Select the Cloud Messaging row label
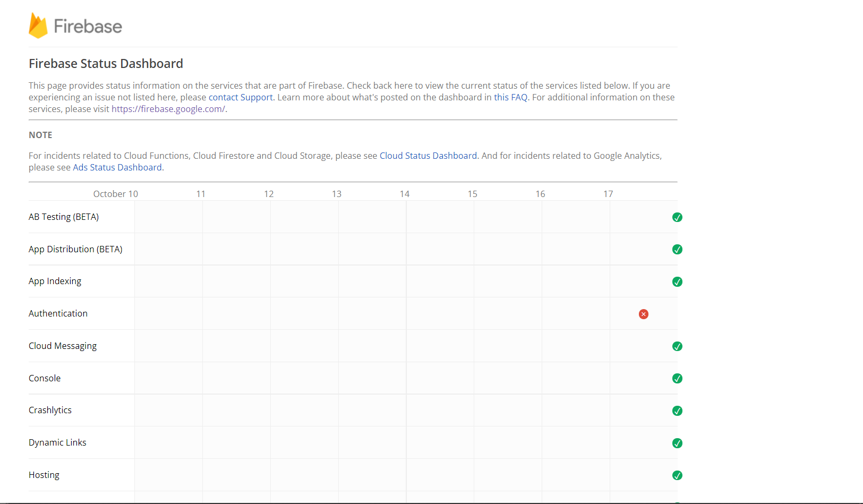 63,346
